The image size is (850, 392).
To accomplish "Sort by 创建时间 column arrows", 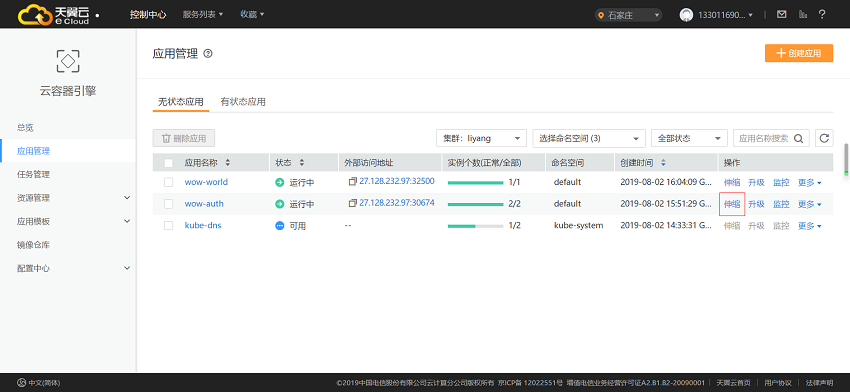I will click(x=663, y=163).
